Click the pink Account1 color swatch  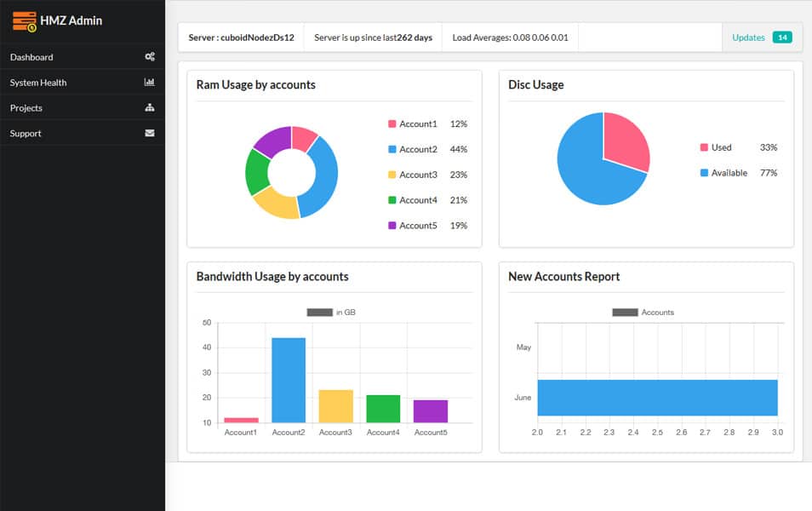[392, 123]
